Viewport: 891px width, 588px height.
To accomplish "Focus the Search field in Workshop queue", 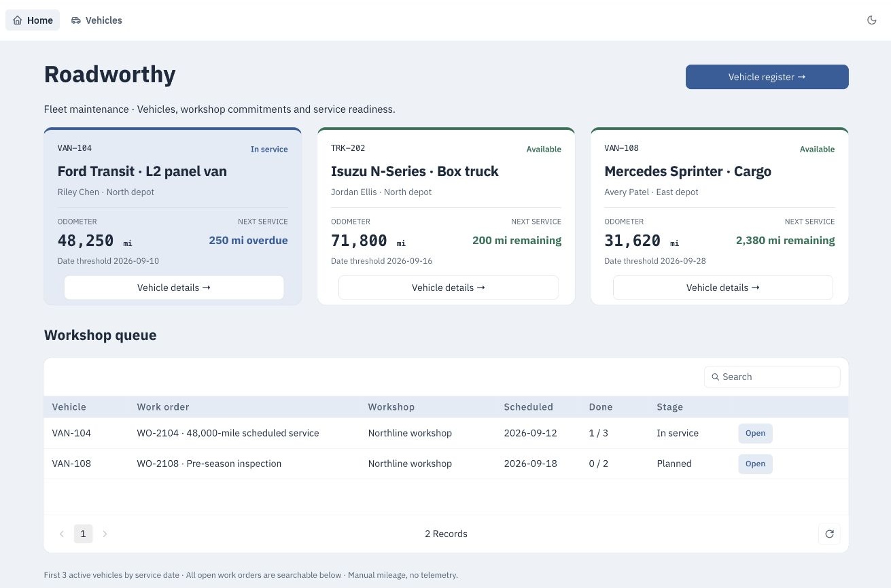I will 772,377.
